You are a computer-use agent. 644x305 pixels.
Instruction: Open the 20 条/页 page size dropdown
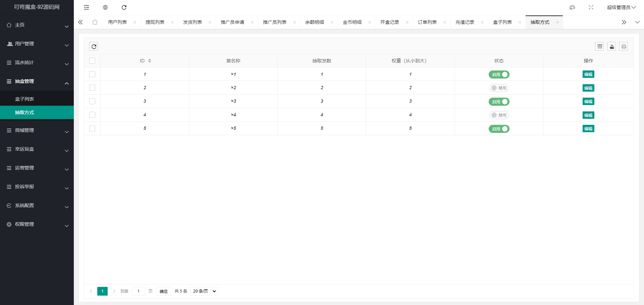coord(204,291)
